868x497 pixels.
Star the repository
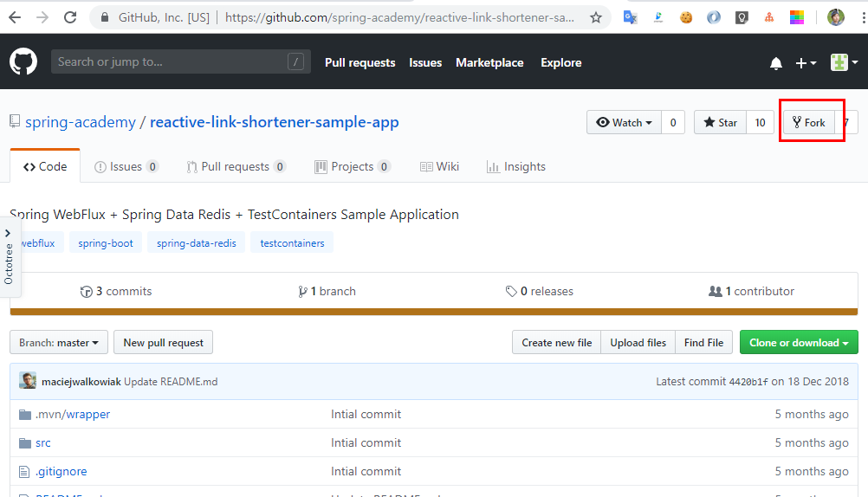tap(720, 123)
